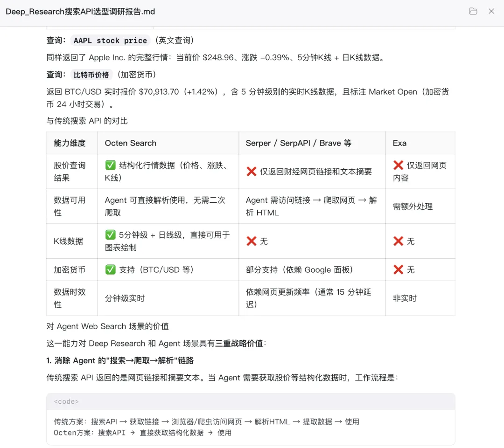This screenshot has width=504, height=448.
Task: Click the paragraph starting '传统搜索 API 返回的是网页链接'
Action: (x=223, y=378)
